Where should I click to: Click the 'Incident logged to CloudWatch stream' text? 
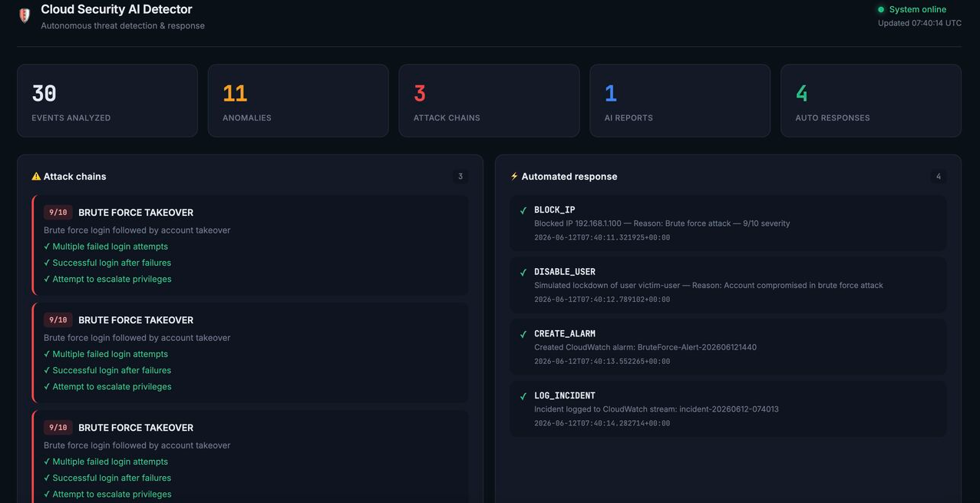pyautogui.click(x=656, y=409)
